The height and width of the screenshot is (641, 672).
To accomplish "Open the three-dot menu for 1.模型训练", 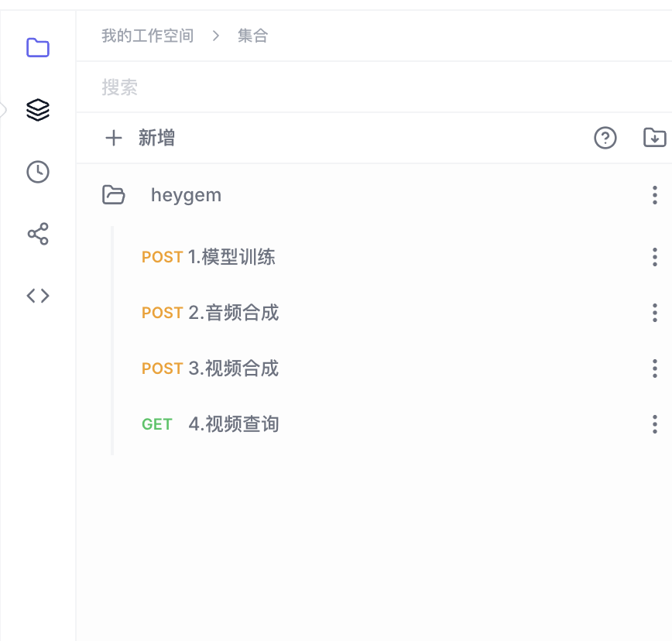I will [x=654, y=257].
